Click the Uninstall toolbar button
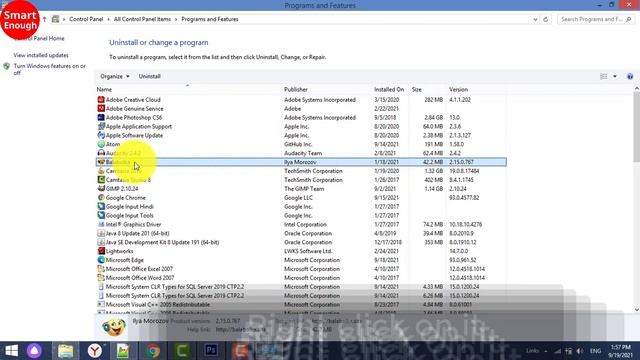Screen dimensions: 640x360 point(149,76)
